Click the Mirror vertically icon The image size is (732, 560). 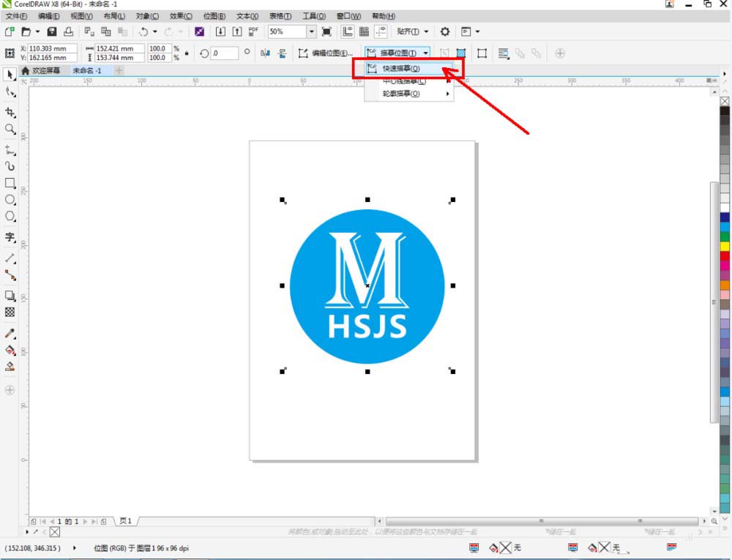coord(282,53)
